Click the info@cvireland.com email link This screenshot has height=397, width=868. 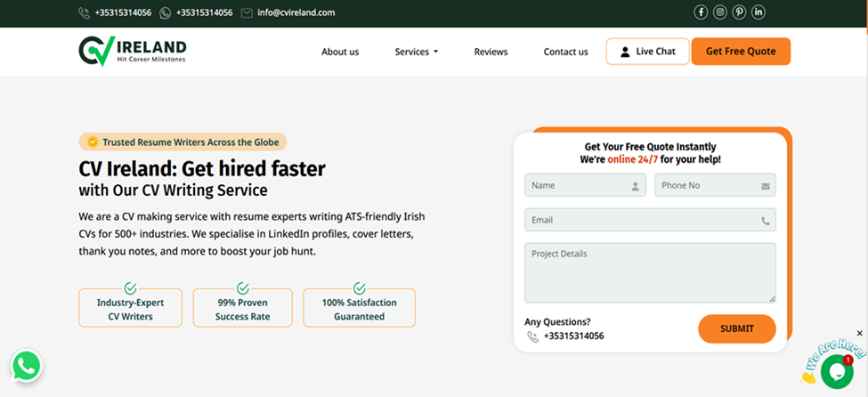click(x=296, y=13)
